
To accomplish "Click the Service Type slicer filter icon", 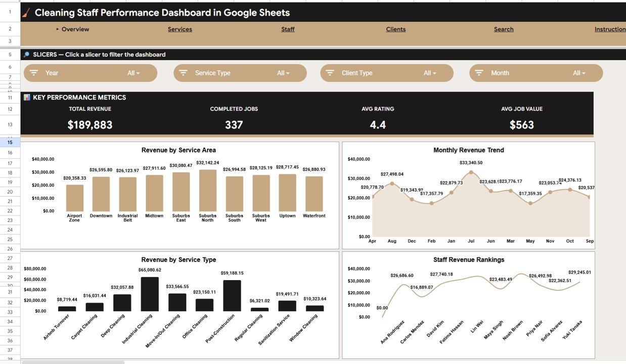I will tap(184, 73).
